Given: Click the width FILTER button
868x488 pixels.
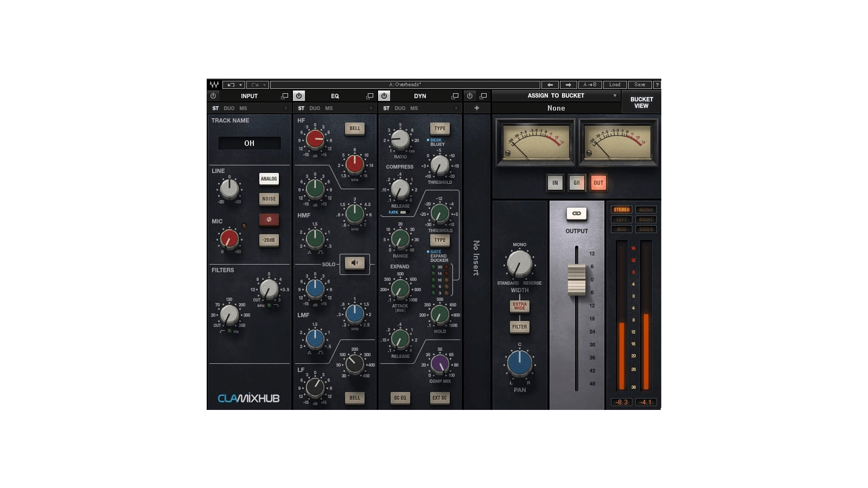Looking at the screenshot, I should (x=520, y=327).
